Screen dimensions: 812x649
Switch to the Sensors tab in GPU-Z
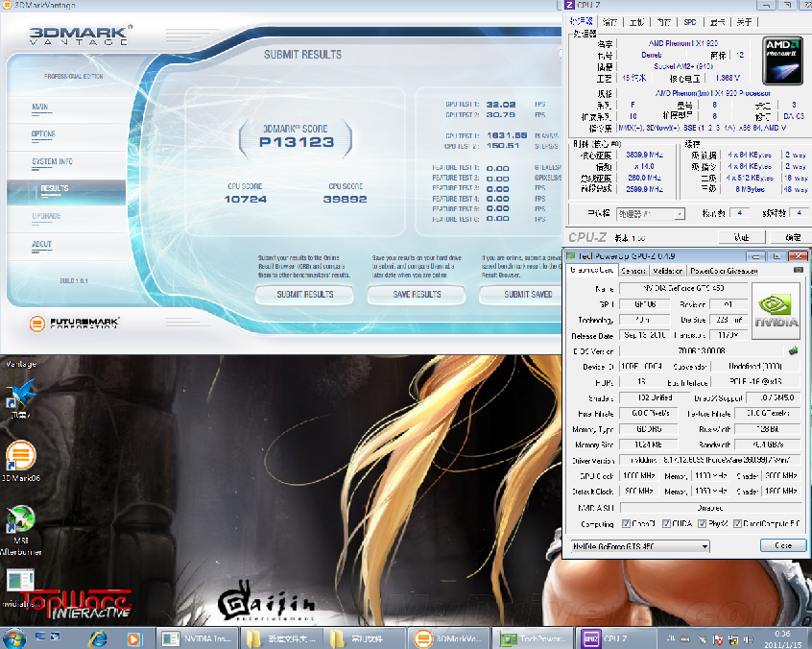633,271
